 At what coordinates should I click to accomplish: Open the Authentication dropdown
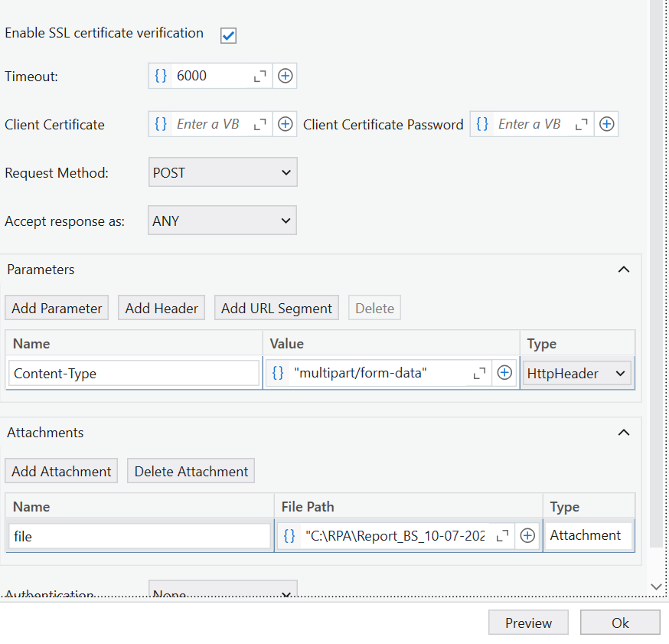pyautogui.click(x=221, y=592)
